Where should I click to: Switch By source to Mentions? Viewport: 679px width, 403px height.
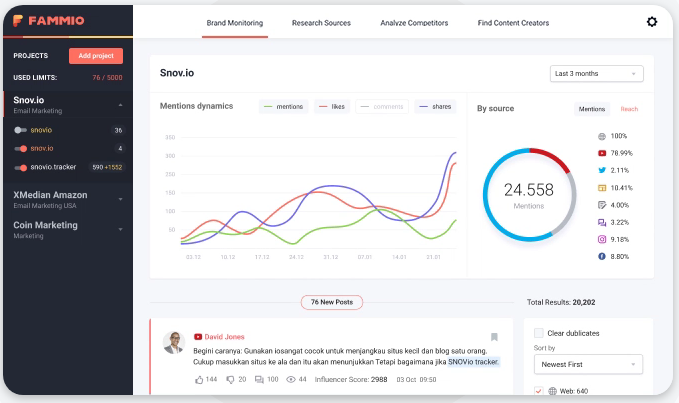pos(592,109)
